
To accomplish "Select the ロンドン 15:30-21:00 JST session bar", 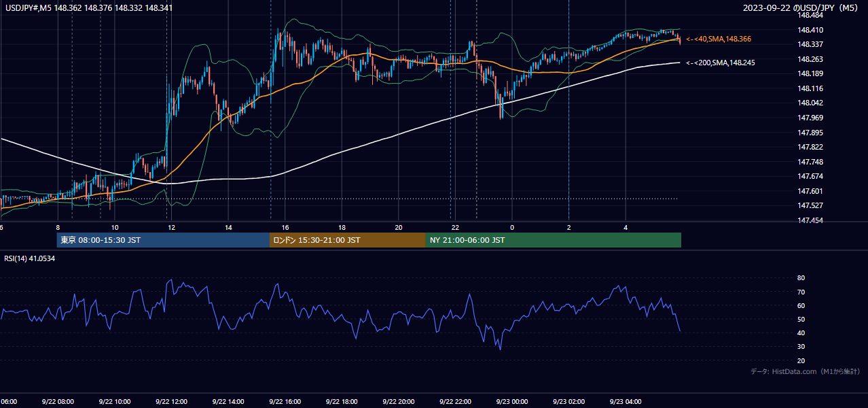I will (x=348, y=240).
